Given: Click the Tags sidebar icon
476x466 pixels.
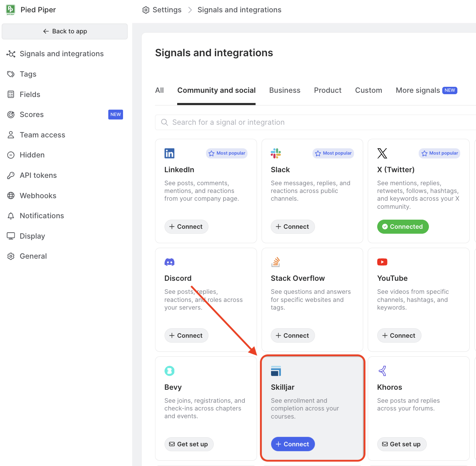Looking at the screenshot, I should 11,74.
